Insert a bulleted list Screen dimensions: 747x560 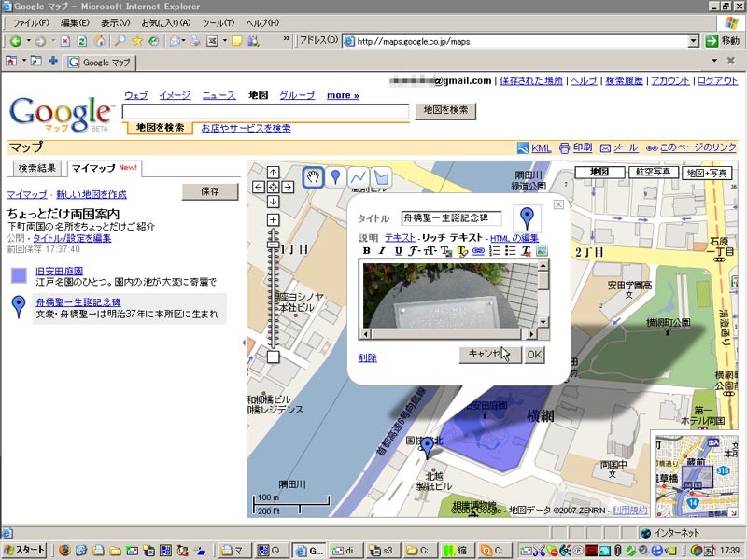(x=510, y=250)
